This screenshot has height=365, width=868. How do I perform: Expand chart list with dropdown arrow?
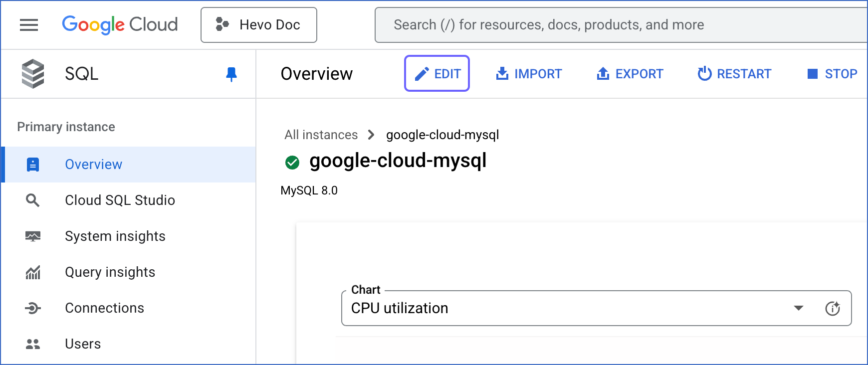pyautogui.click(x=799, y=308)
